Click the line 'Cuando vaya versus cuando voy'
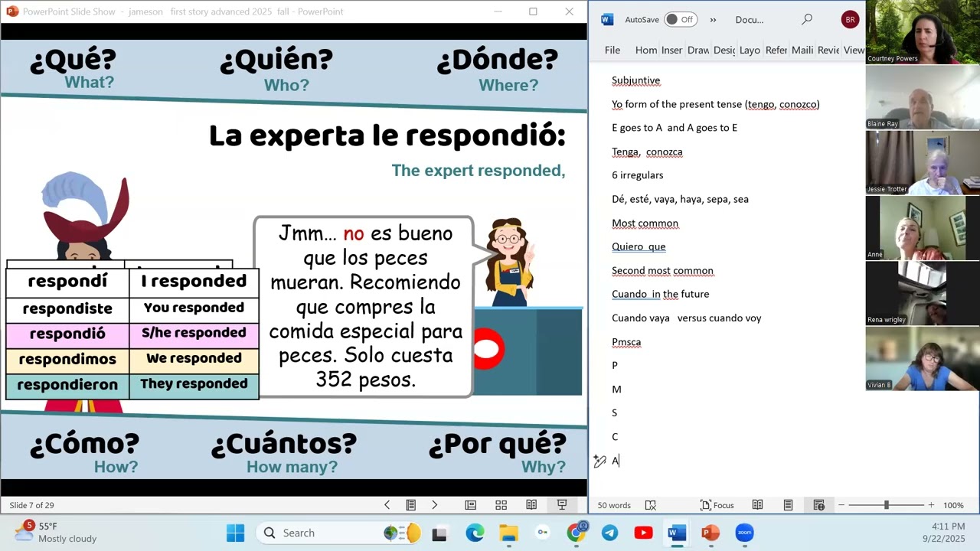 (x=686, y=318)
